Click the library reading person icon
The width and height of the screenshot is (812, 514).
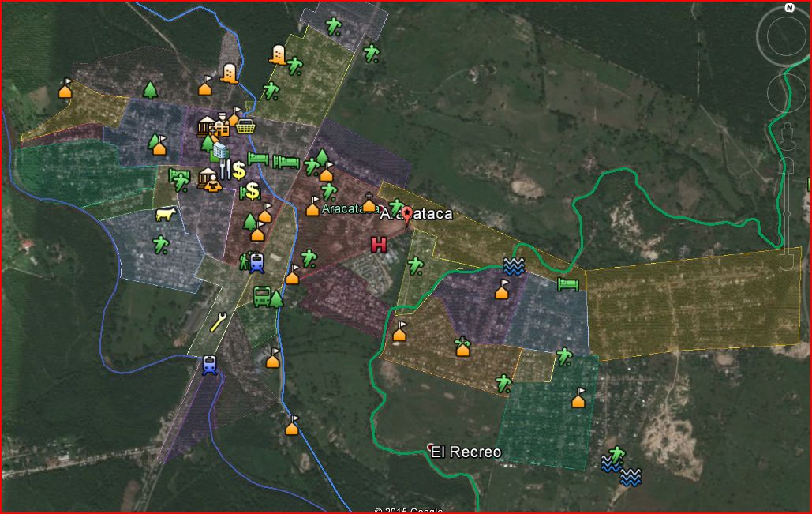(x=212, y=185)
